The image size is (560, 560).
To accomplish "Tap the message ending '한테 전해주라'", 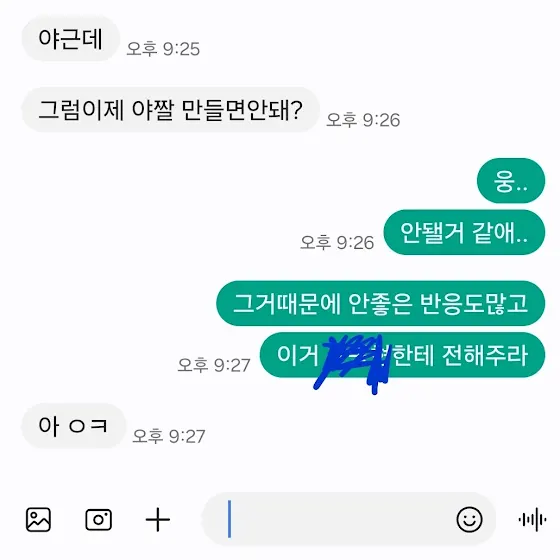I will [x=402, y=355].
